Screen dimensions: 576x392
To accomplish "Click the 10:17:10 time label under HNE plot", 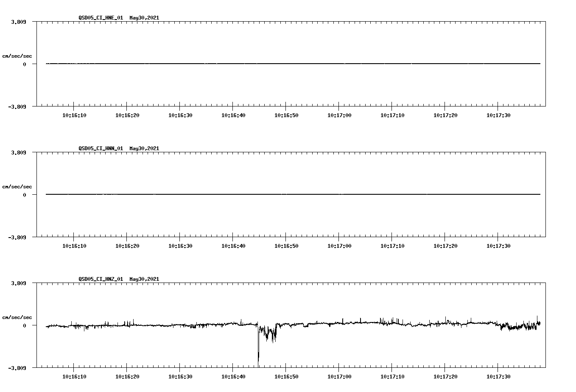I will pos(392,115).
